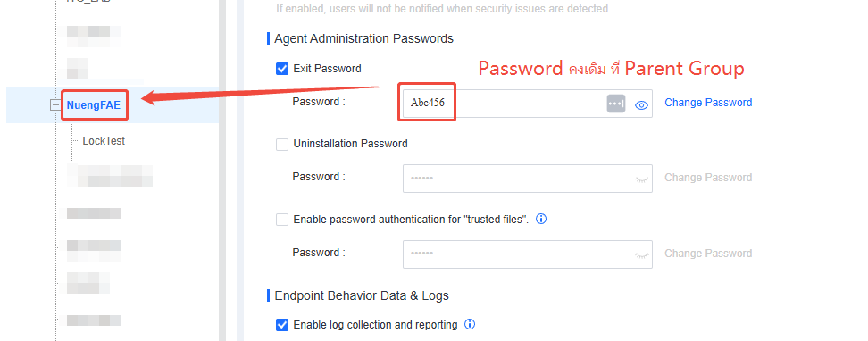Focus the Exit Password input field

tap(528, 104)
